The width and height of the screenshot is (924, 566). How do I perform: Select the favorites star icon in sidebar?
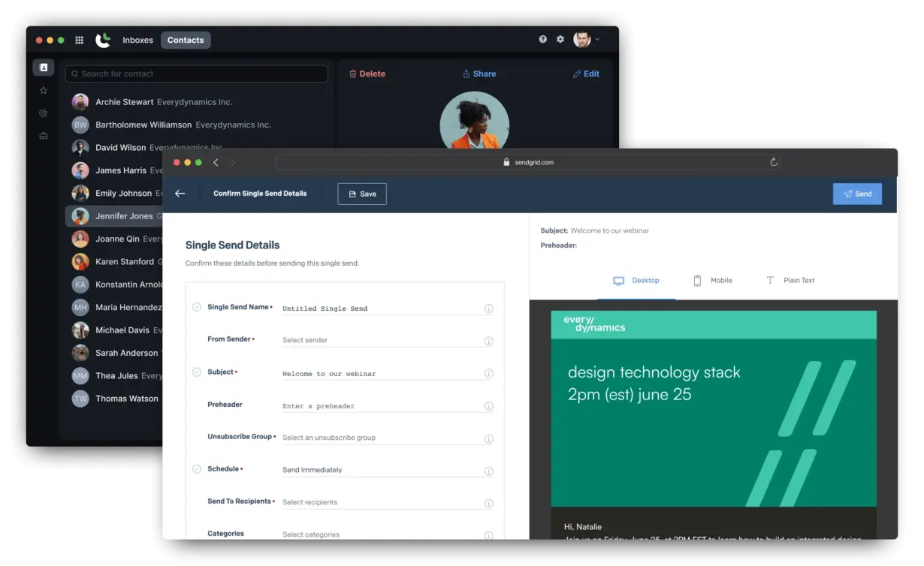click(x=44, y=90)
